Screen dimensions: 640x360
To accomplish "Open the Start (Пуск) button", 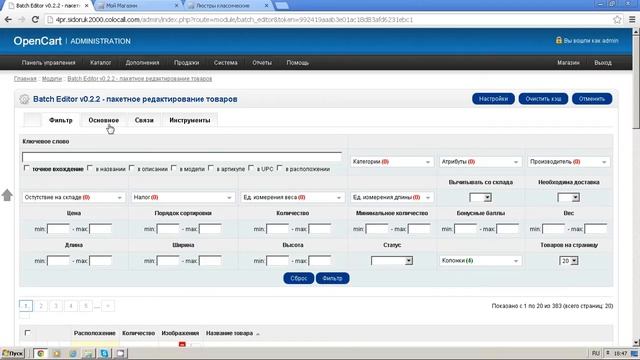I will (x=13, y=353).
